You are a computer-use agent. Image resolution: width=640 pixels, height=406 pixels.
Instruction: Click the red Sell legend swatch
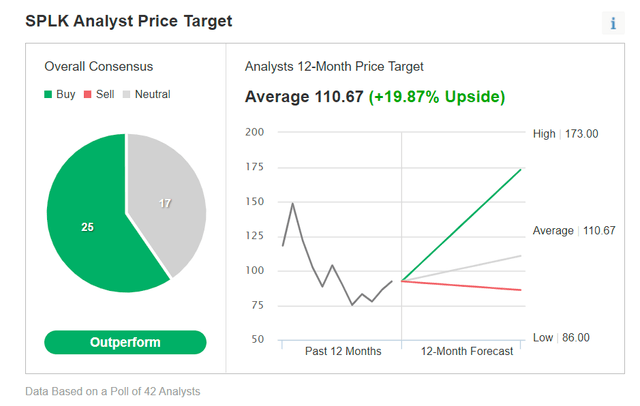(x=87, y=95)
